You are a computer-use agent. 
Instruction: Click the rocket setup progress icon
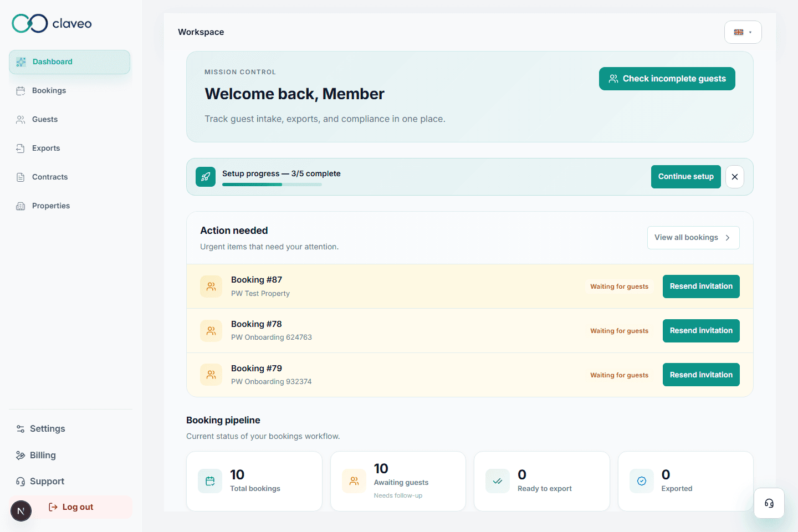[206, 177]
